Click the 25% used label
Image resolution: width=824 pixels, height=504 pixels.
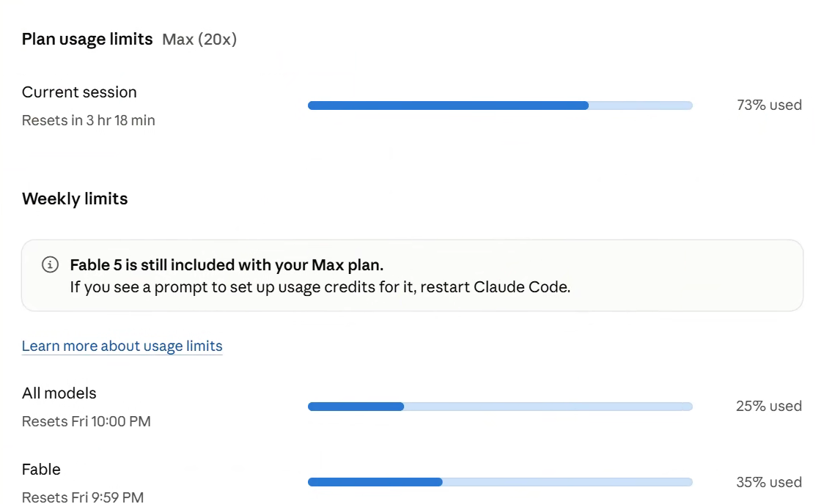pos(769,406)
